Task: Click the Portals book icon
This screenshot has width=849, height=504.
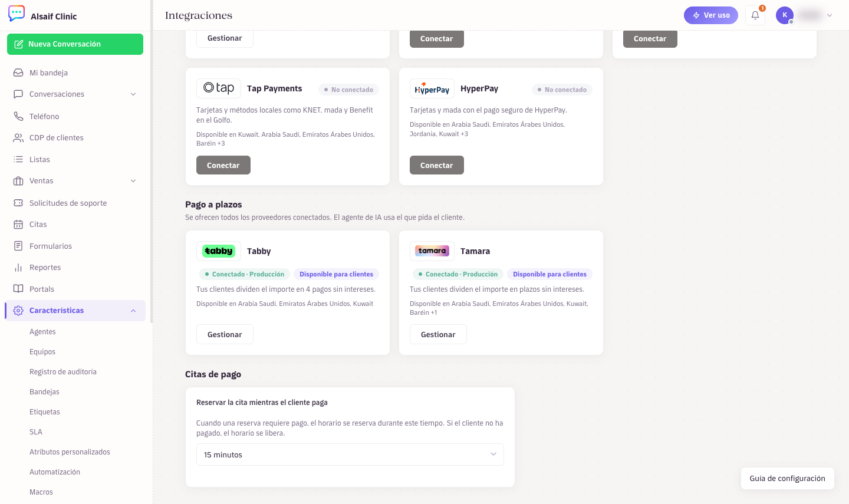Action: click(x=18, y=289)
